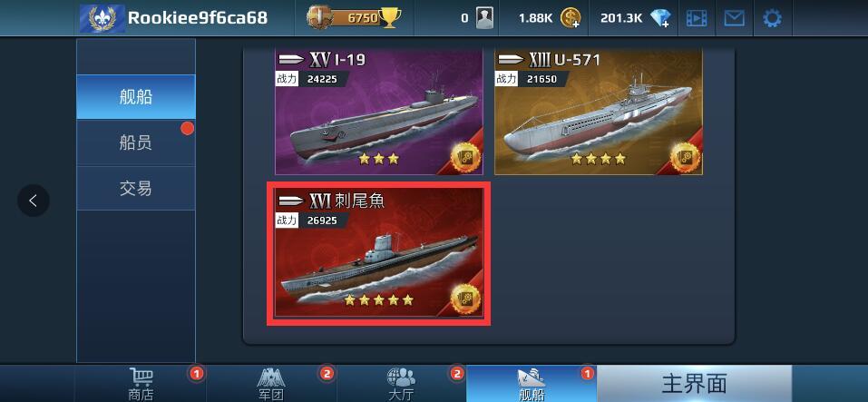This screenshot has width=868, height=402.
Task: Open upgrade card icon on I-19
Action: (464, 157)
